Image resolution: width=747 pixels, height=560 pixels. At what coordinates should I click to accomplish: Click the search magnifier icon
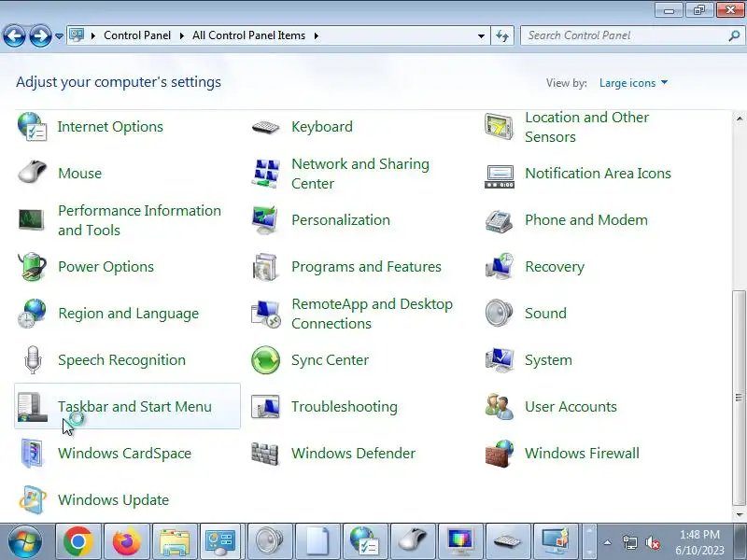[x=734, y=36]
